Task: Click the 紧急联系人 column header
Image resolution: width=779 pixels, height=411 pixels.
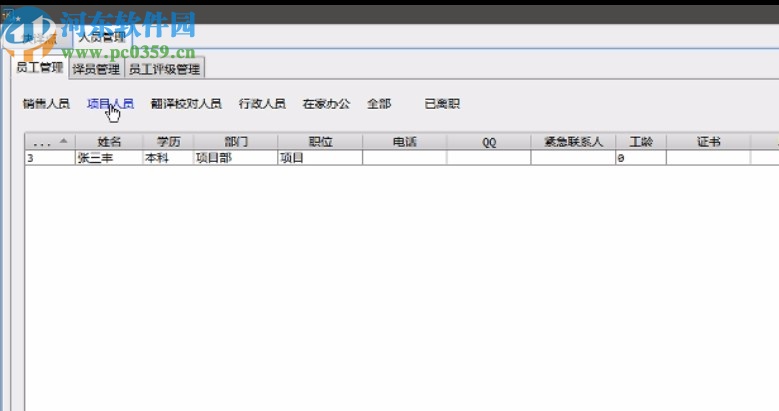Action: click(x=573, y=142)
